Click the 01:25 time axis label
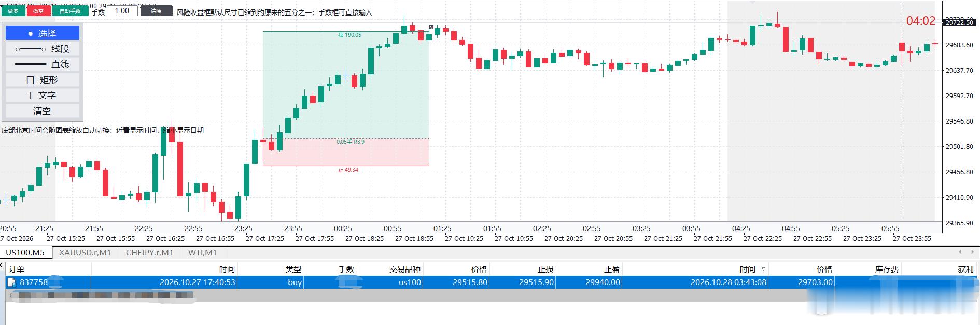This screenshot has width=980, height=325. tap(442, 228)
